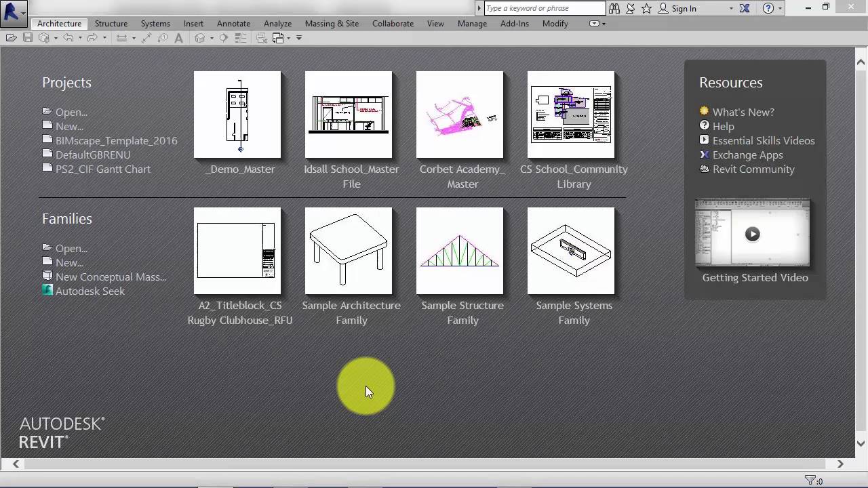Click the keyword search input field
Image resolution: width=868 pixels, height=488 pixels.
coord(545,8)
